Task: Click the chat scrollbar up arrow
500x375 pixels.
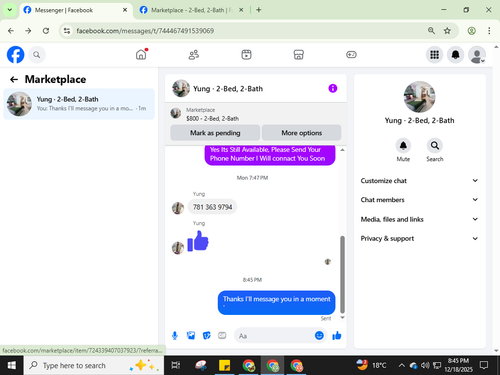Action: (342, 150)
